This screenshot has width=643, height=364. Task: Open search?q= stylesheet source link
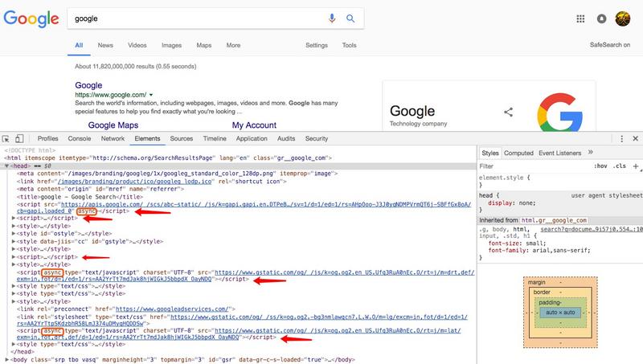(x=592, y=229)
